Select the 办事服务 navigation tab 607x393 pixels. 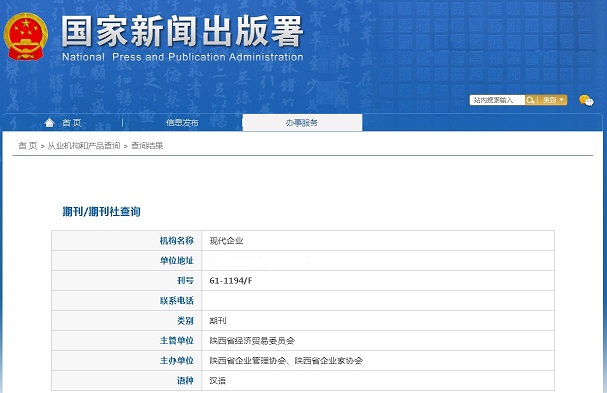tap(302, 123)
